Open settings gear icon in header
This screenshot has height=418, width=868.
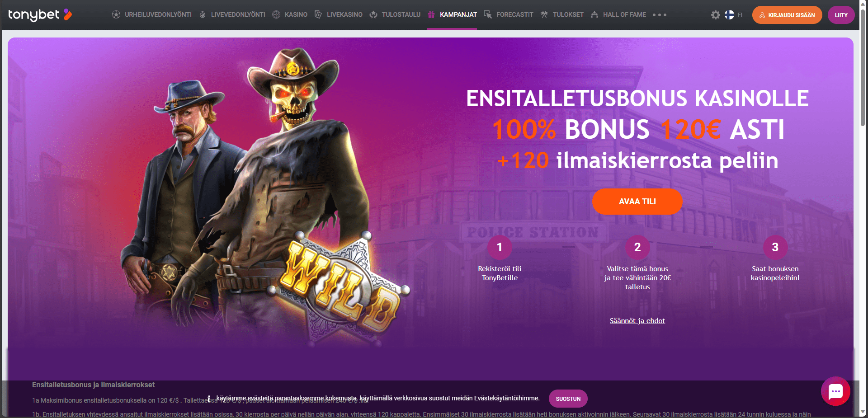click(715, 15)
